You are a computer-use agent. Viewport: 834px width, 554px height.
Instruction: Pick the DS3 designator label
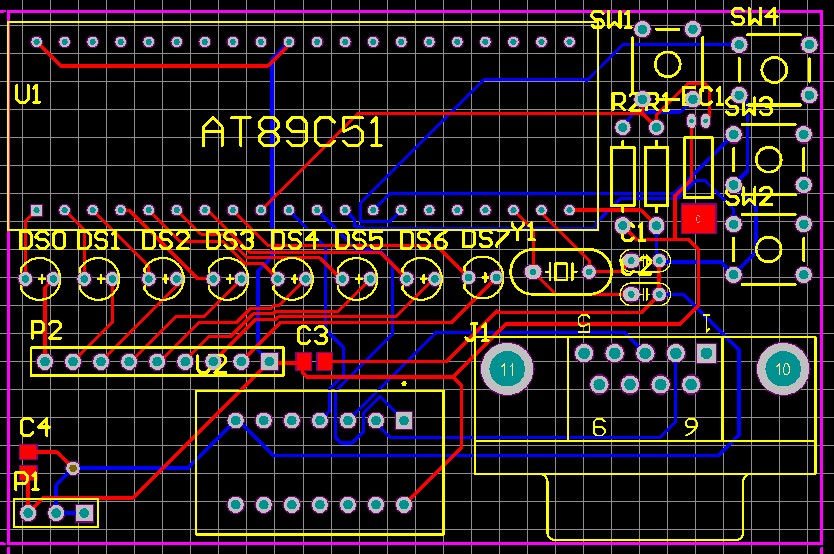230,241
